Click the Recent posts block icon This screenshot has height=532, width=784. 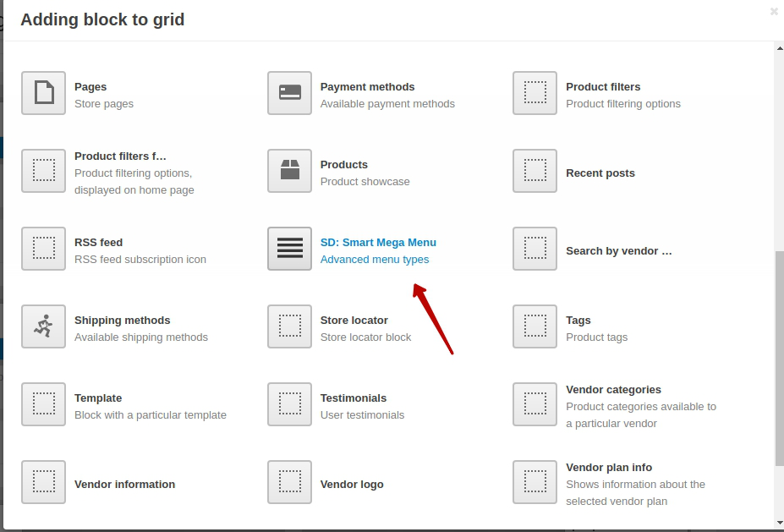point(535,171)
